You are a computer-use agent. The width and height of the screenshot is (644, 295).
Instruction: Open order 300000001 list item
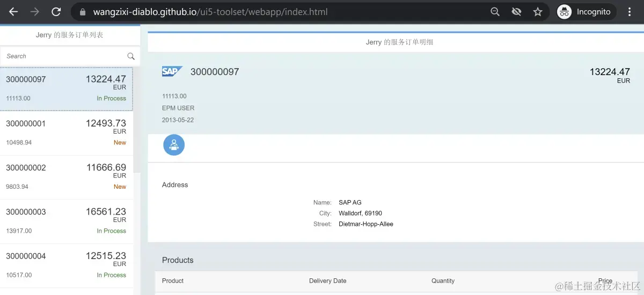click(67, 133)
